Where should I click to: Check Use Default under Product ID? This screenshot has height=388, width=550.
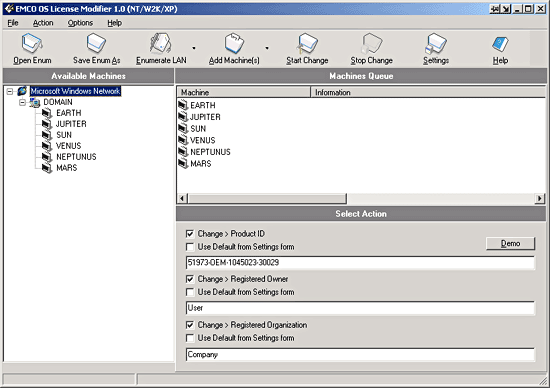click(190, 247)
